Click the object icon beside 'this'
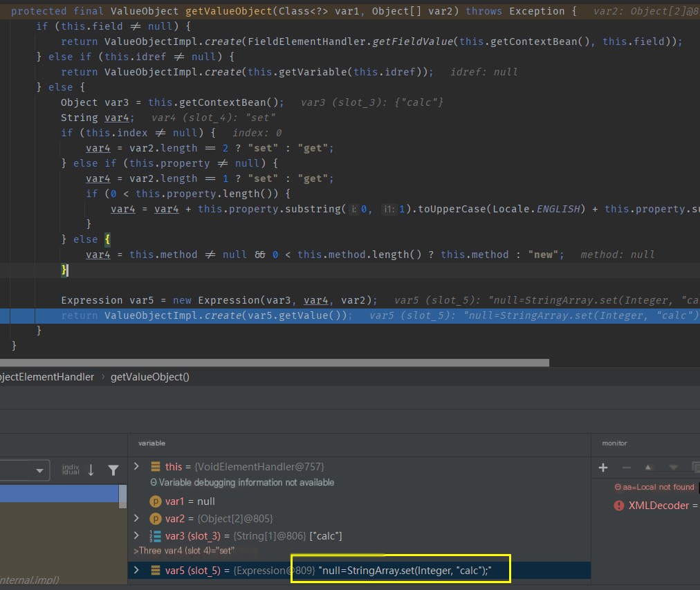The width and height of the screenshot is (700, 590). click(156, 467)
